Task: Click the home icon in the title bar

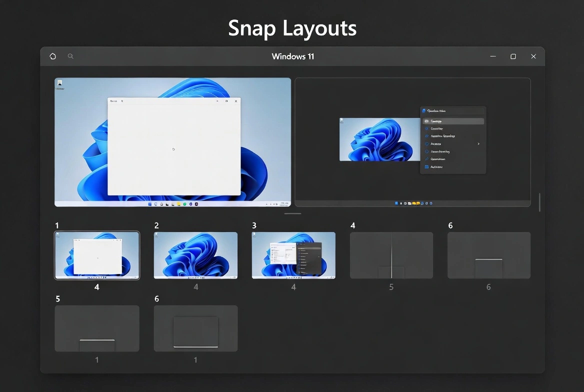Action: [52, 56]
